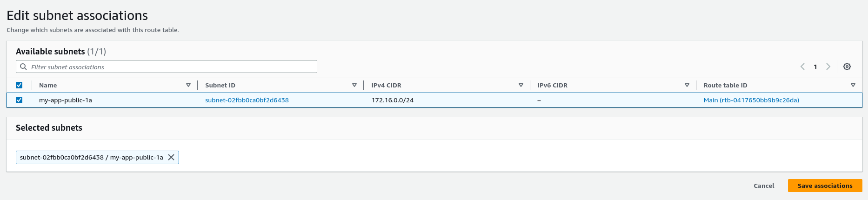This screenshot has height=200, width=868.
Task: Uncheck the my-app-public-1a row checkbox
Action: (19, 100)
